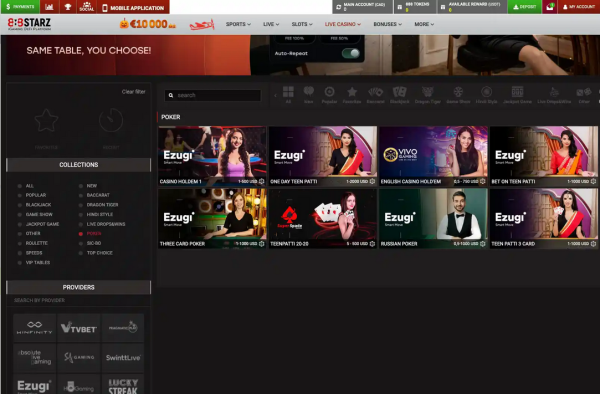Screen dimensions: 600x394
Task: Open the pumpkin €10 000 promo
Action: point(148,24)
